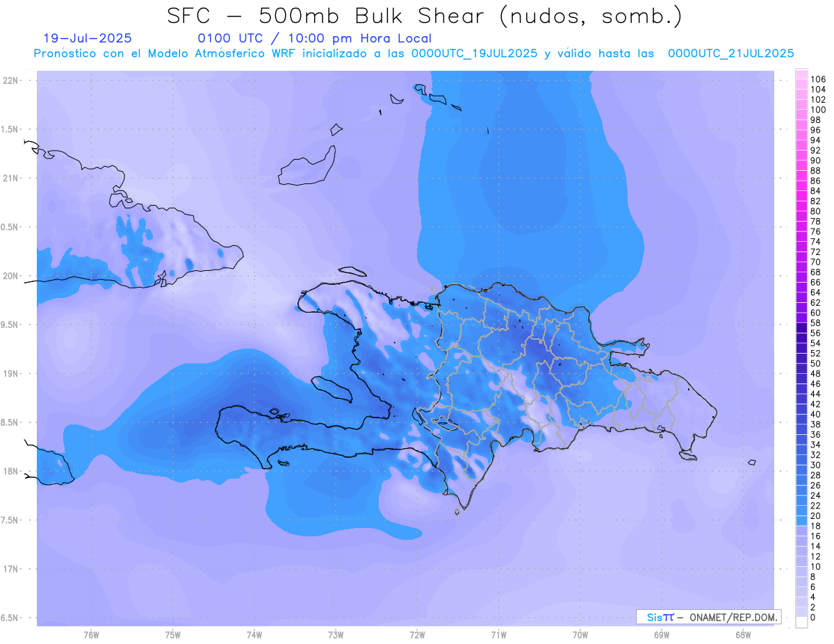The image size is (834, 644).
Task: Click the colorbar value '40'
Action: (x=816, y=414)
